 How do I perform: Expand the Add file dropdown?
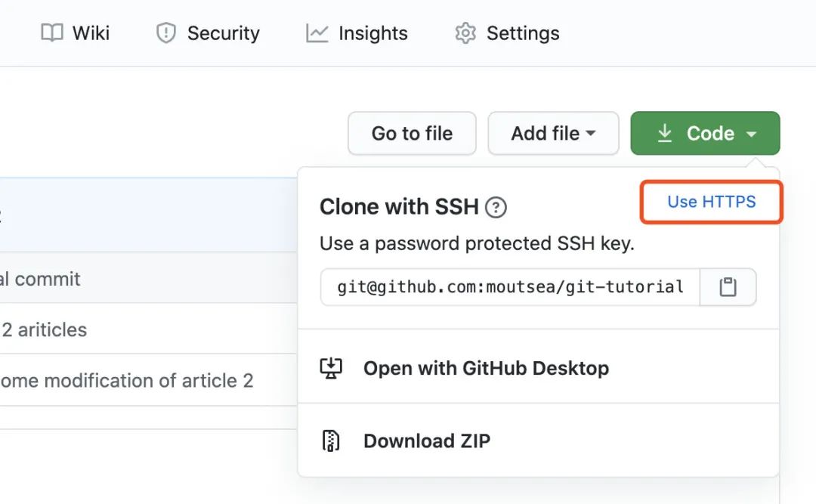pos(553,134)
